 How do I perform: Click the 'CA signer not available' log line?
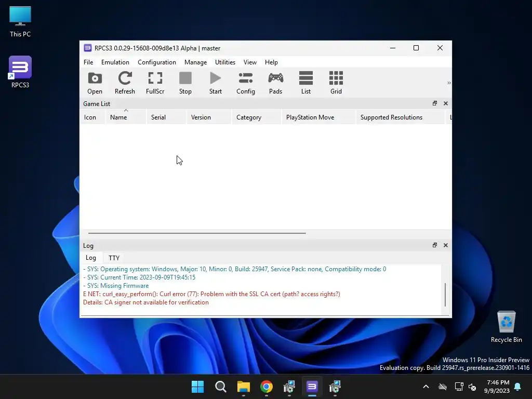[x=146, y=302]
